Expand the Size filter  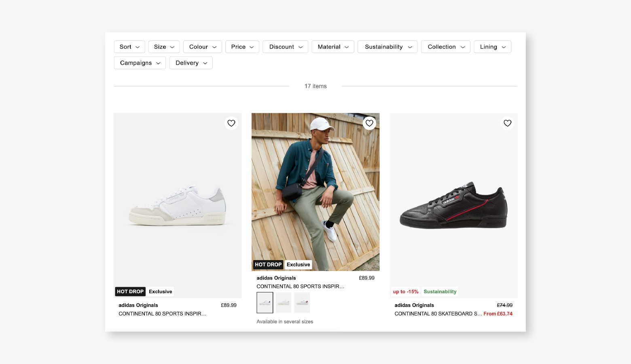click(164, 47)
